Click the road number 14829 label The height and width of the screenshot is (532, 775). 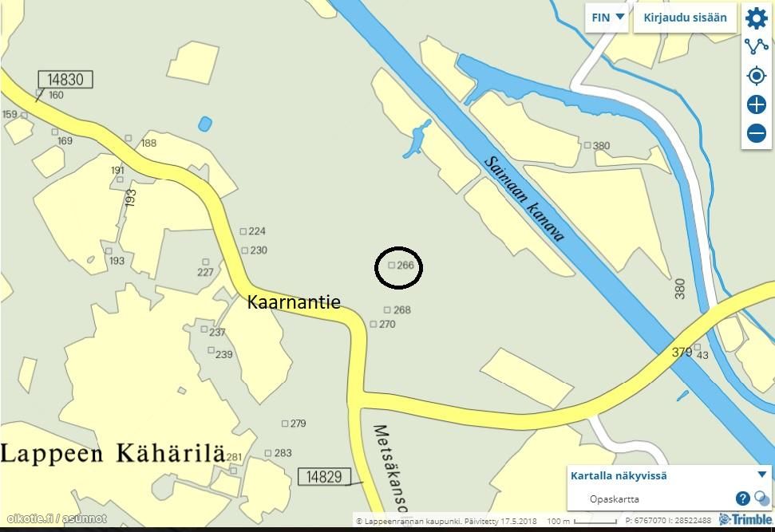[324, 477]
